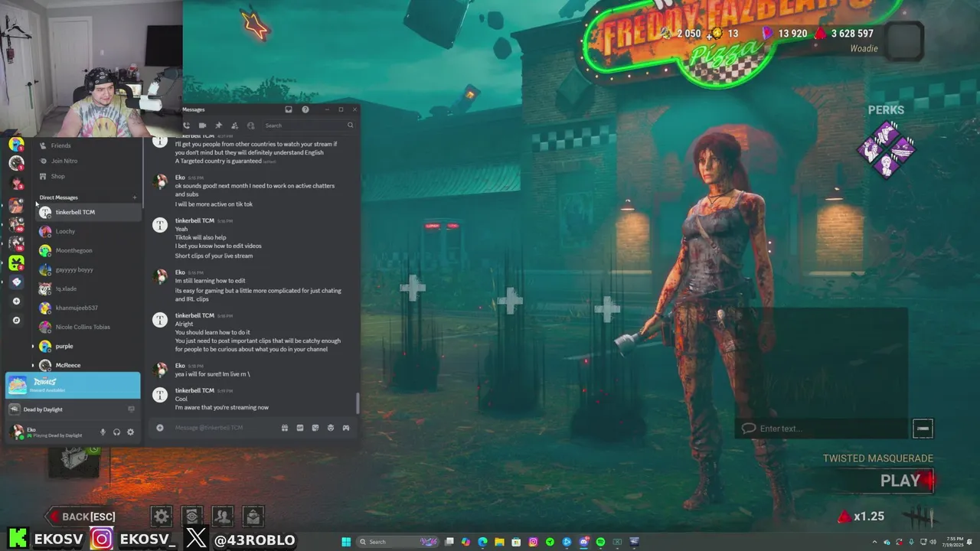Click Rivals reward available banner

pos(73,385)
